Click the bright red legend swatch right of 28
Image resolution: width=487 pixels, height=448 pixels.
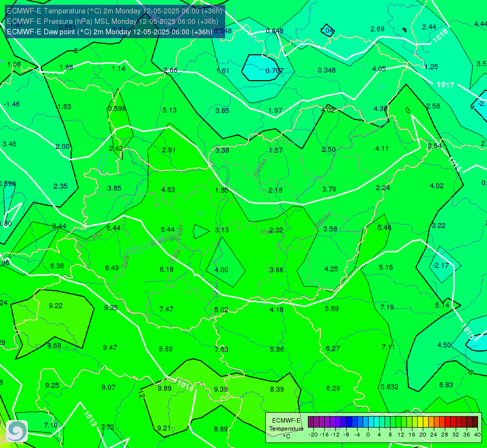point(448,422)
